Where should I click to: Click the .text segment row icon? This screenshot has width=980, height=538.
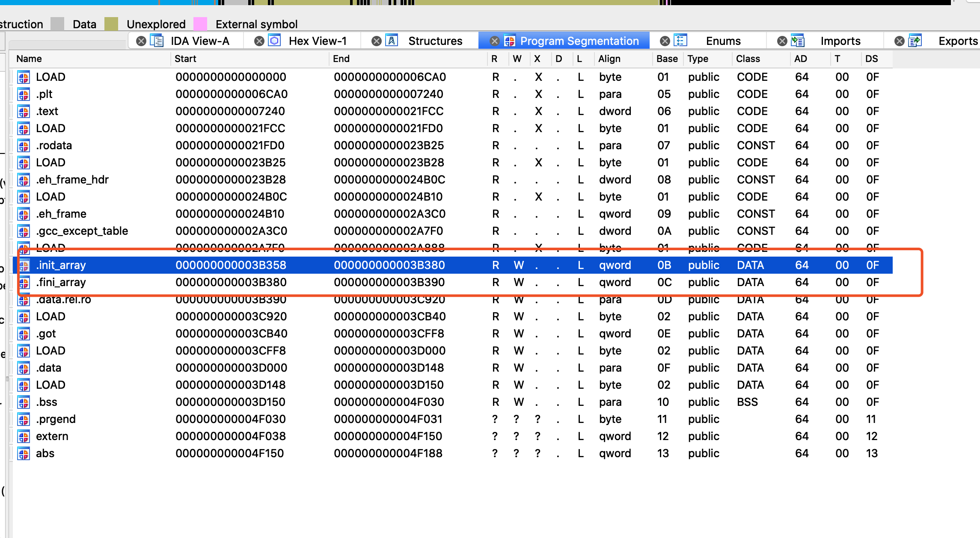[x=24, y=111]
